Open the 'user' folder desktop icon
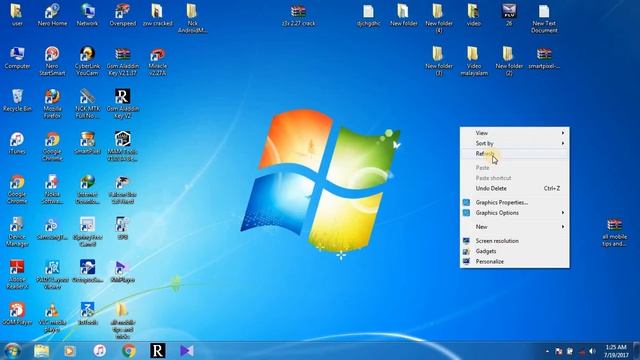This screenshot has height=360, width=640. point(17,15)
